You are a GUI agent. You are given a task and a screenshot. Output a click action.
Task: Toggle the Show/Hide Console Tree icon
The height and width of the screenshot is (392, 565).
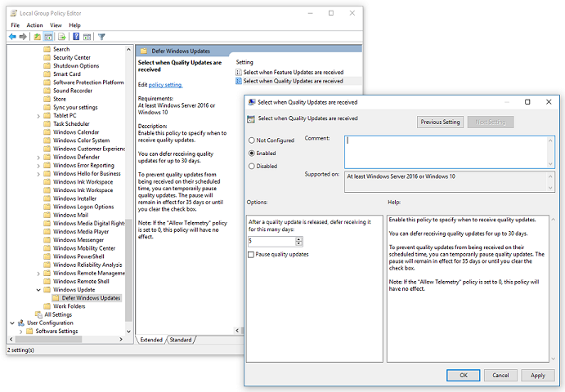click(49, 37)
